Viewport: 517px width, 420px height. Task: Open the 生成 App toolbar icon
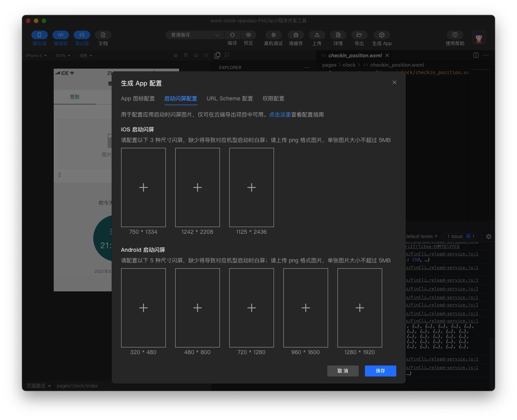pos(382,35)
